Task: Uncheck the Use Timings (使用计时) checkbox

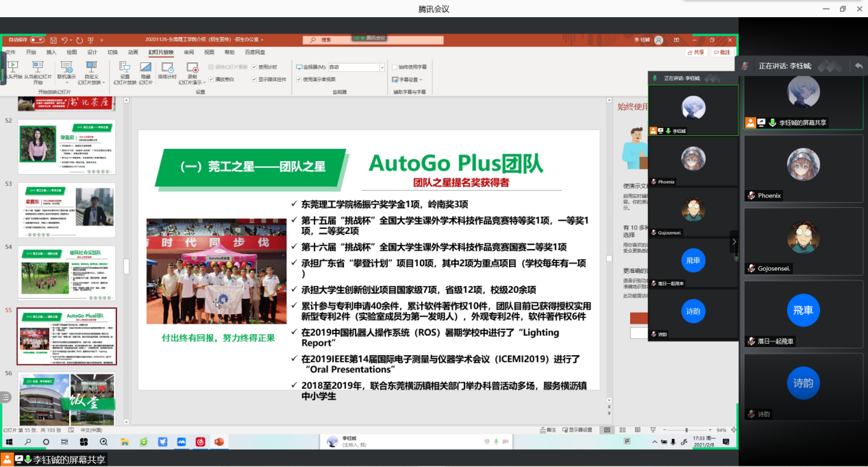Action: click(255, 67)
